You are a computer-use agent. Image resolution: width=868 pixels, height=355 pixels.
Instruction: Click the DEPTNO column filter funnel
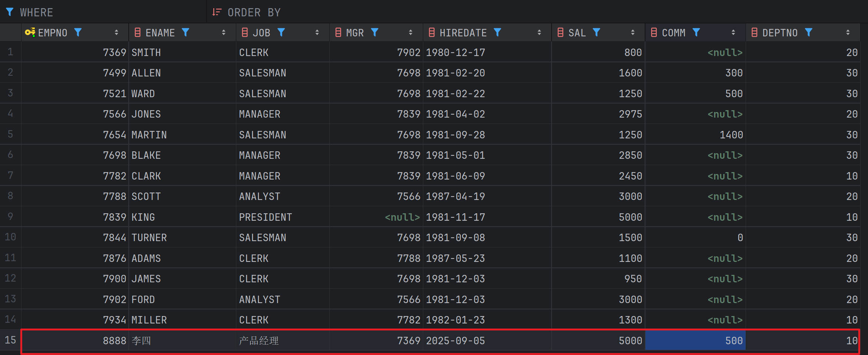point(809,33)
